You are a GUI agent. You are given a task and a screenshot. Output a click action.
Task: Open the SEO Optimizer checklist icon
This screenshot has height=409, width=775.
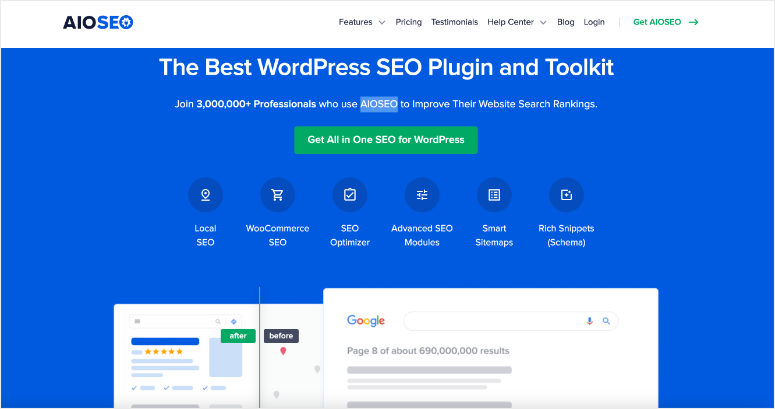(x=350, y=195)
